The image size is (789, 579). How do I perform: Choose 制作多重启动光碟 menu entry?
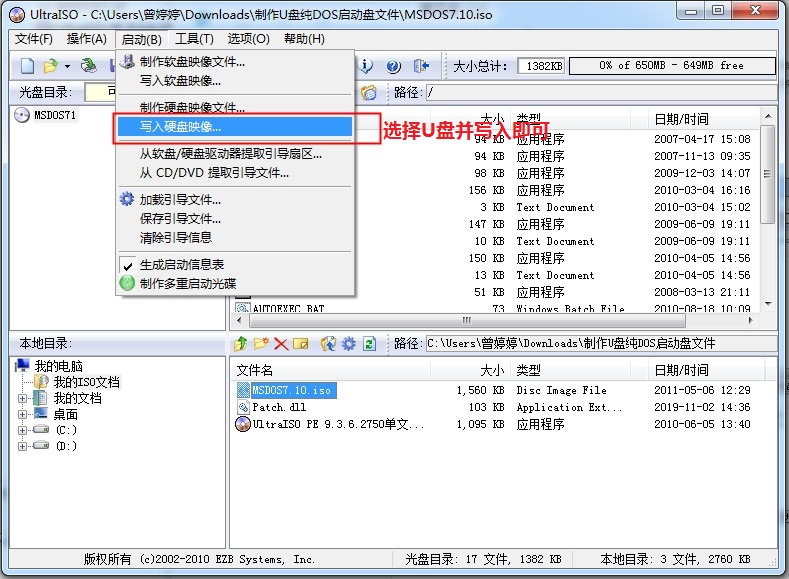pyautogui.click(x=235, y=284)
